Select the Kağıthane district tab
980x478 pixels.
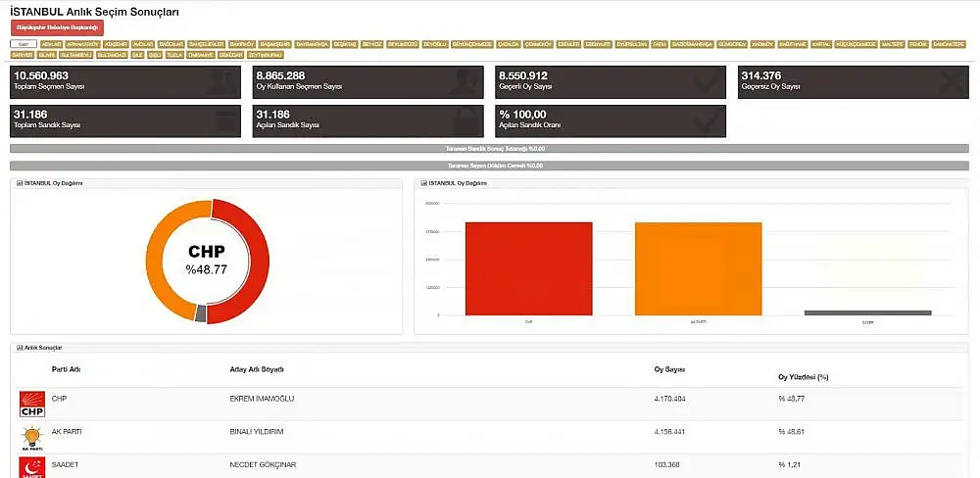pos(793,44)
